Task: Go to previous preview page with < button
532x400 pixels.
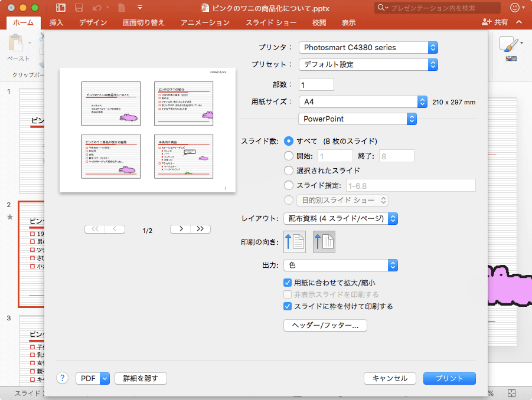Action: point(115,229)
